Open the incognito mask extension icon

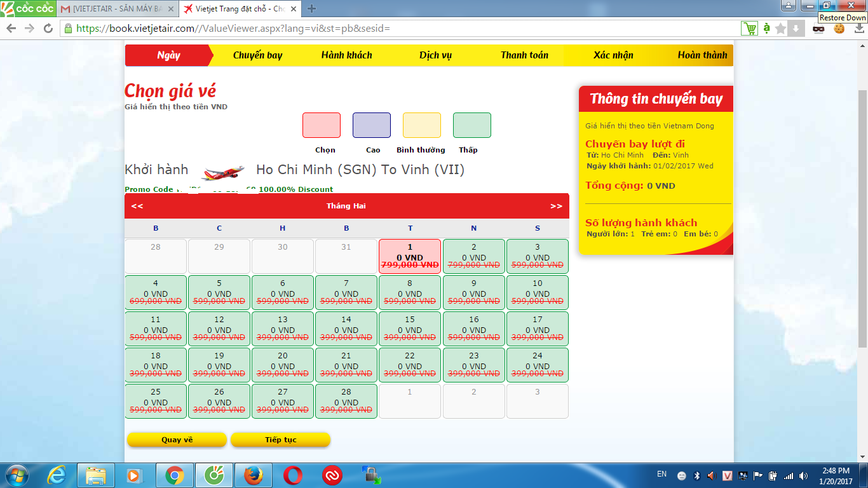[x=819, y=29]
